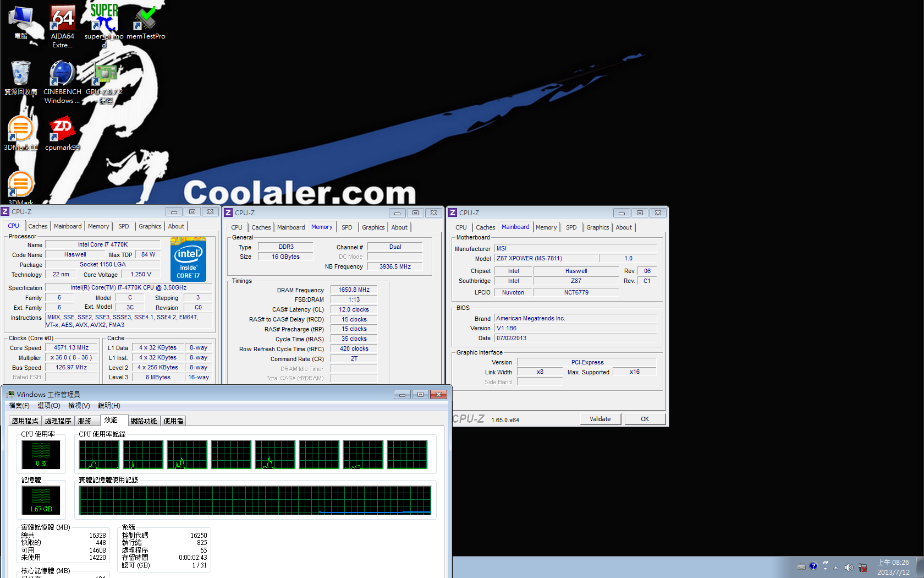This screenshot has width=924, height=578.
Task: Click the CPU-Z icon in the left window's title bar
Action: (x=5, y=211)
